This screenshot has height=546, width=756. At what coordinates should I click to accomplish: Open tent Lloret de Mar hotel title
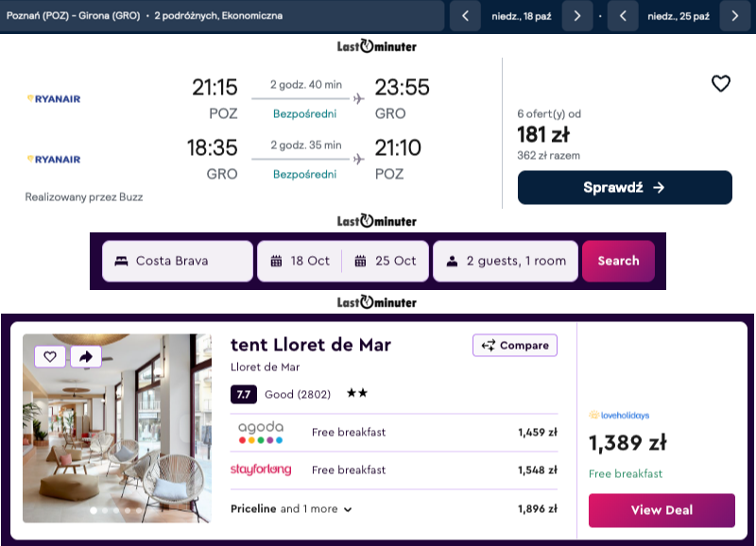pyautogui.click(x=311, y=345)
